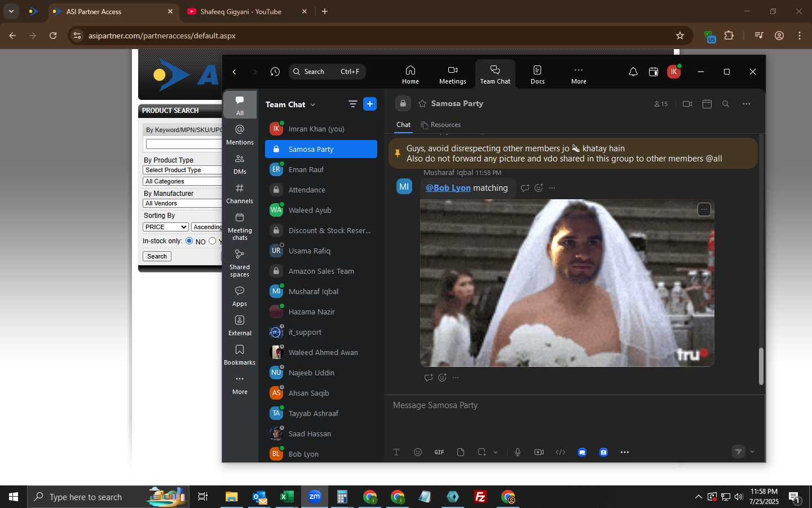Open the emoji picker in composer
This screenshot has height=508, width=812.
[x=418, y=452]
